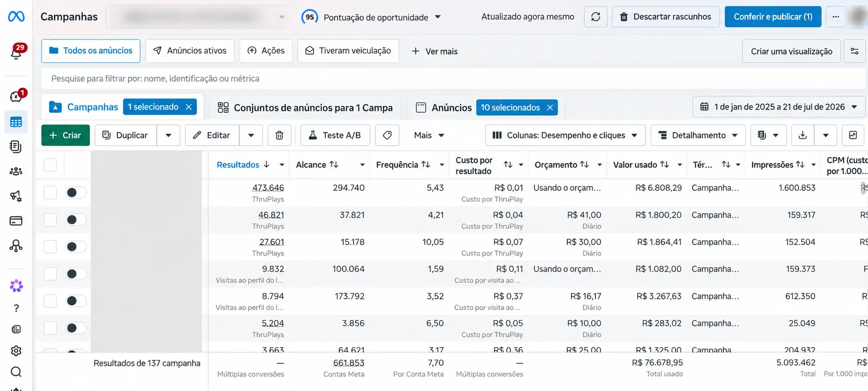
Task: Open the Campaigns table icon in sidebar
Action: (16, 122)
